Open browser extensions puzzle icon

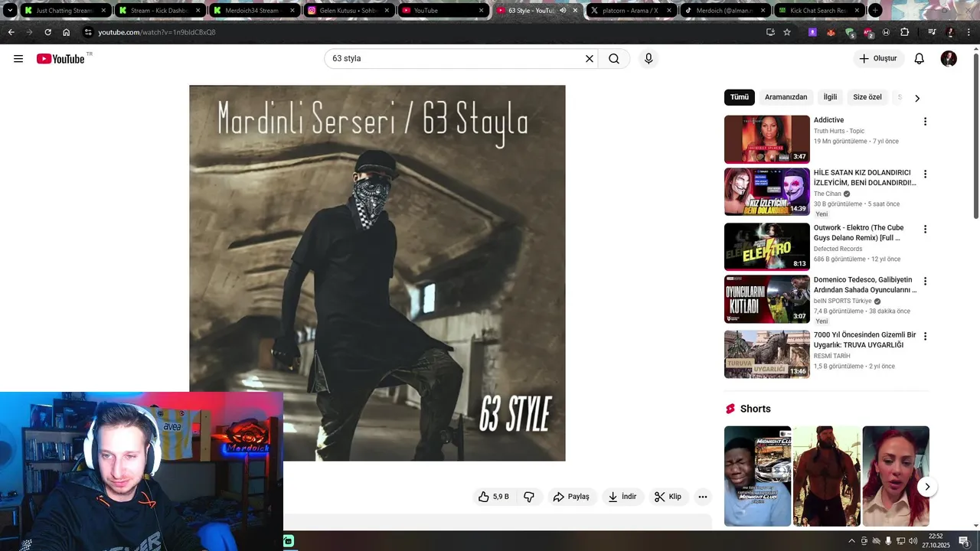pos(904,32)
